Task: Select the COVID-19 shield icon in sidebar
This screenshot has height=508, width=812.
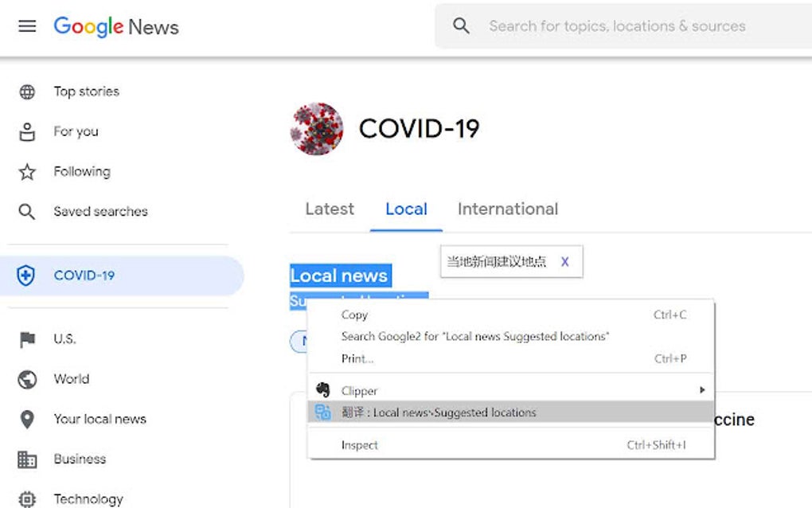Action: click(26, 275)
